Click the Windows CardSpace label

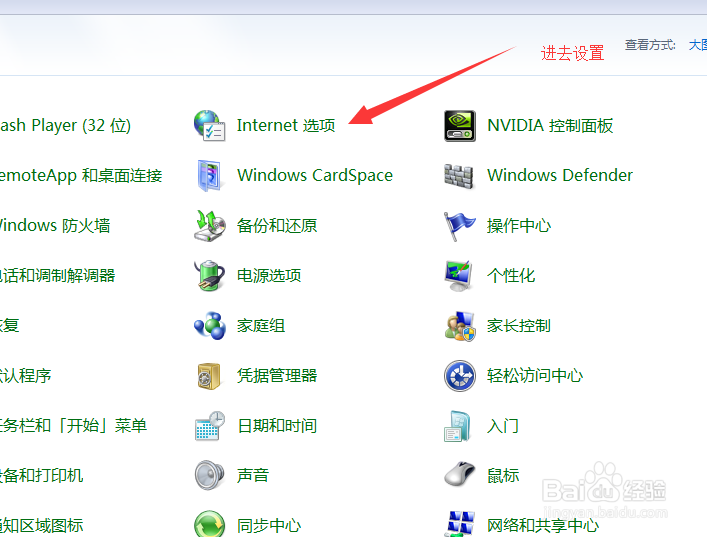[315, 175]
